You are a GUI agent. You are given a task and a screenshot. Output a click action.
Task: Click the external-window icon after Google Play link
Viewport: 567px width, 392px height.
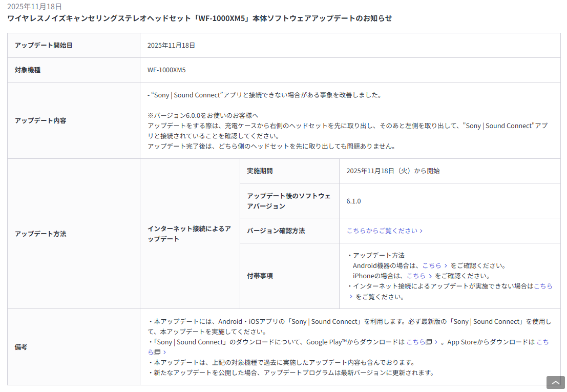click(429, 342)
